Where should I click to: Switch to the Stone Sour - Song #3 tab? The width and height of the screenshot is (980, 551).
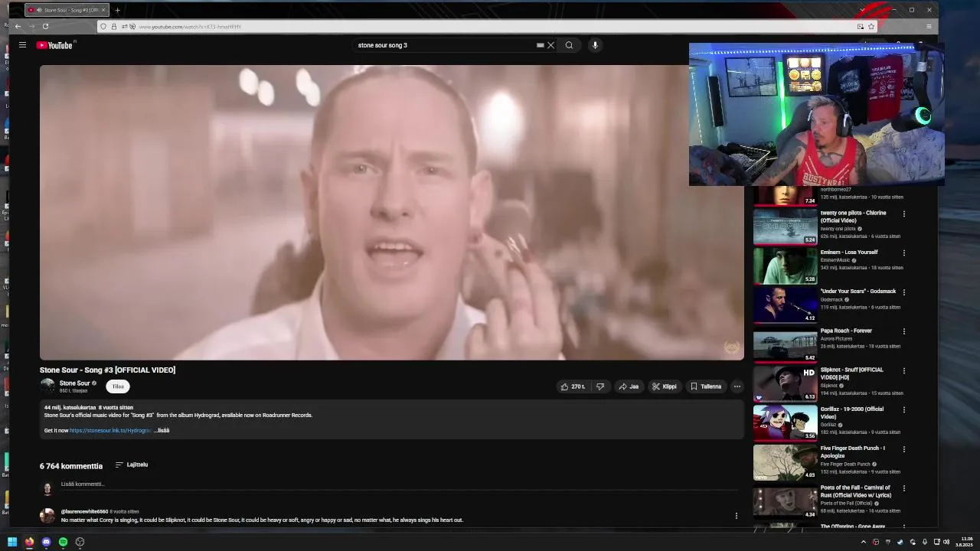coord(65,10)
